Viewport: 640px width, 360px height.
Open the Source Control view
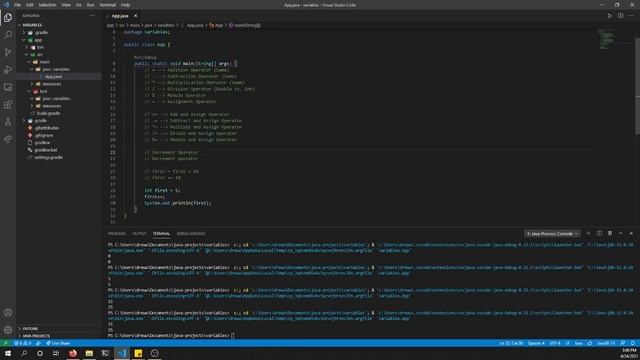[x=8, y=52]
